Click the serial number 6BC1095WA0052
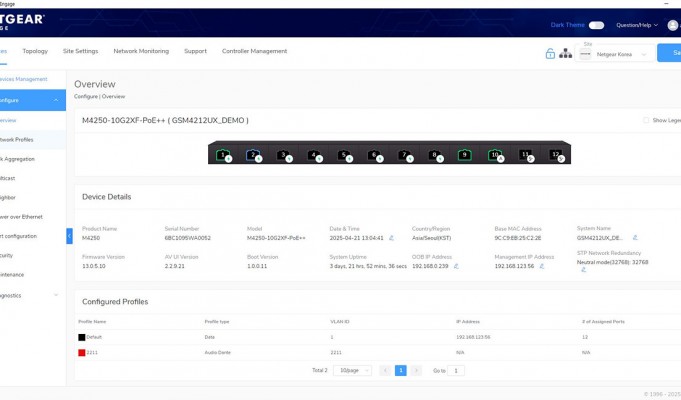Screen dimensions: 681x400 (x=188, y=238)
